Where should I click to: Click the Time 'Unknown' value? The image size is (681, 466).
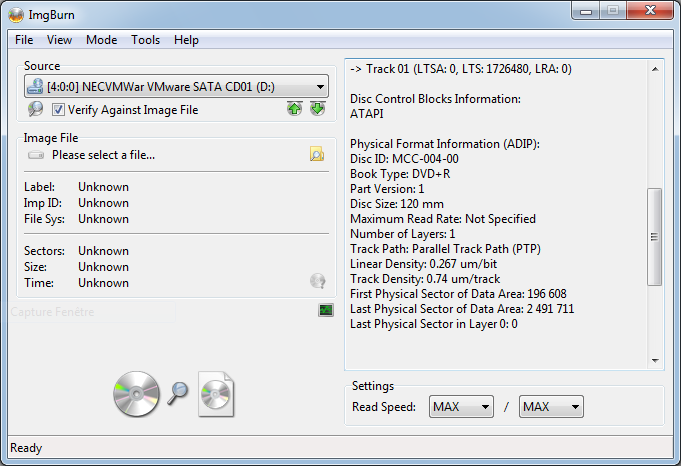[103, 283]
